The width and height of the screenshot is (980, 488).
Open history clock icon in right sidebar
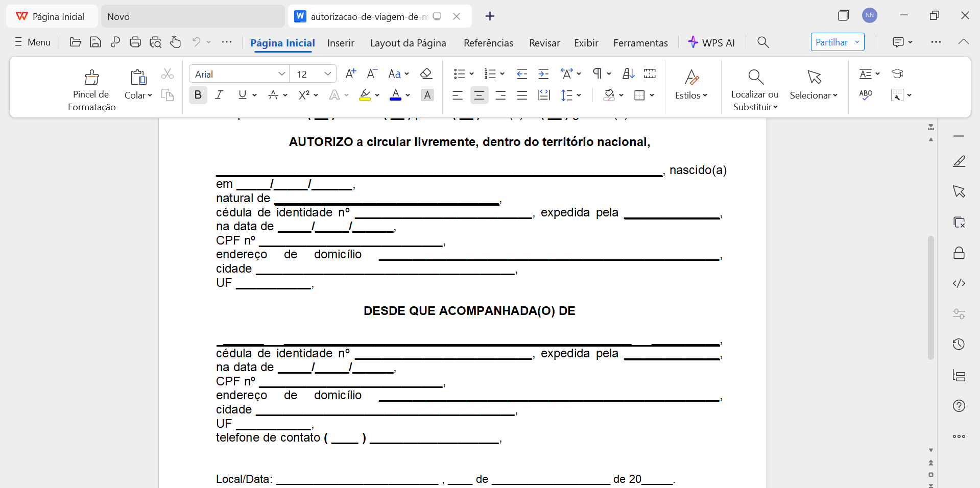coord(959,344)
